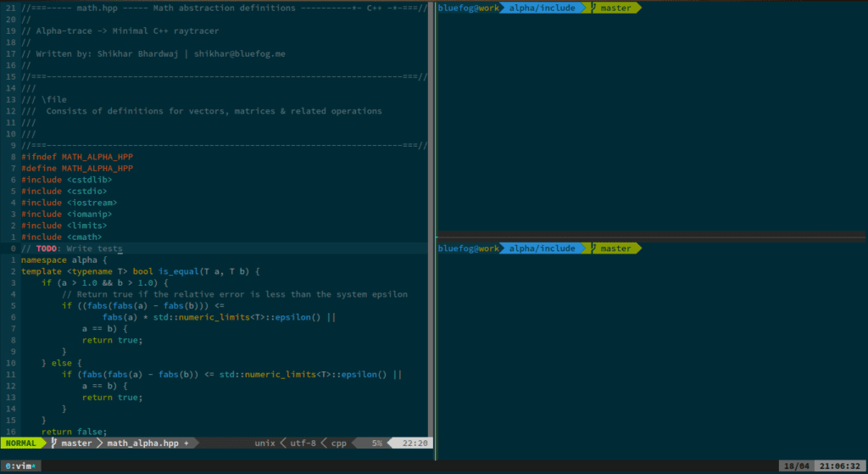Click the unix file format indicator
Viewport: 868px width, 474px height.
click(264, 443)
